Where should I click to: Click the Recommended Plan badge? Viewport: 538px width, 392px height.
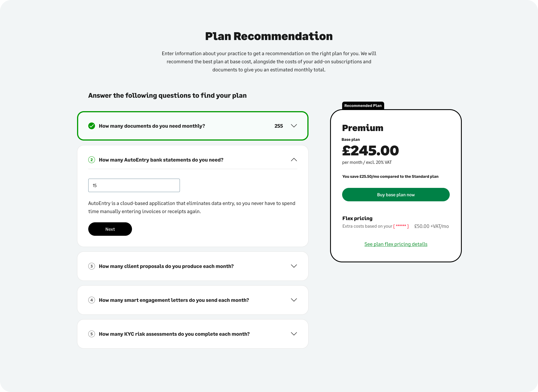363,106
